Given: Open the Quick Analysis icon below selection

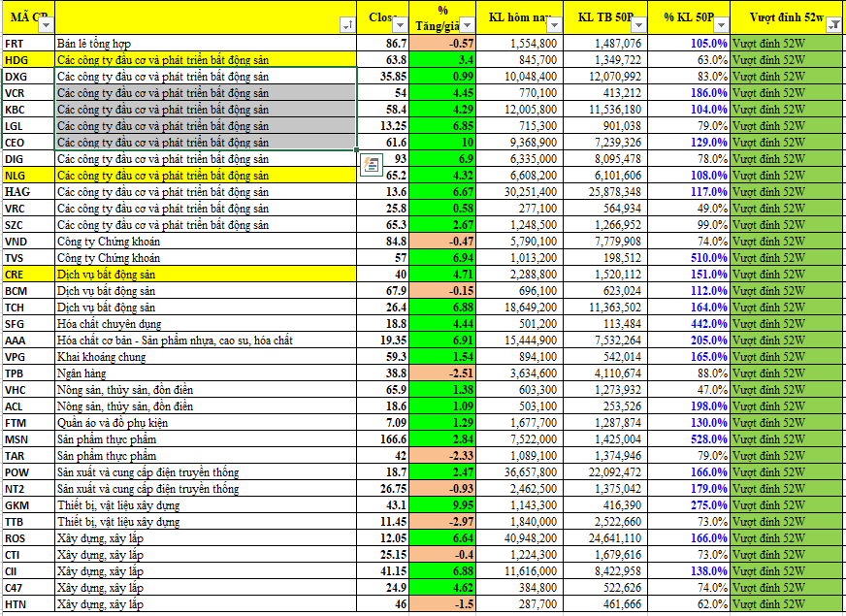Looking at the screenshot, I should 370,164.
